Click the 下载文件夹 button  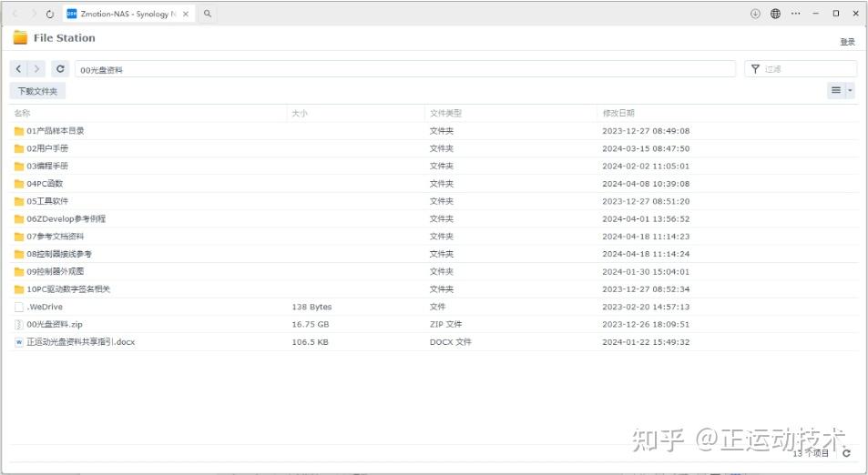point(37,91)
